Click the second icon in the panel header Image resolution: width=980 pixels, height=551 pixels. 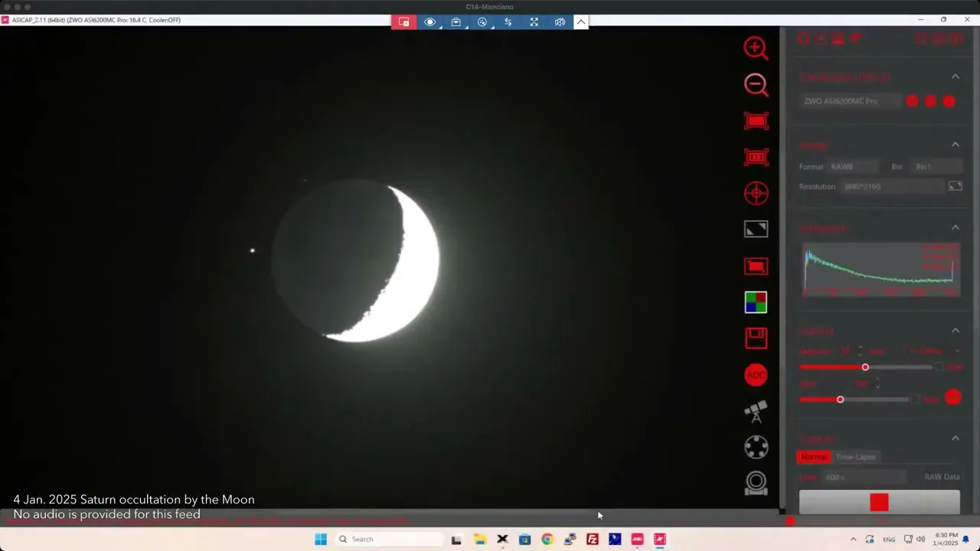pyautogui.click(x=821, y=38)
